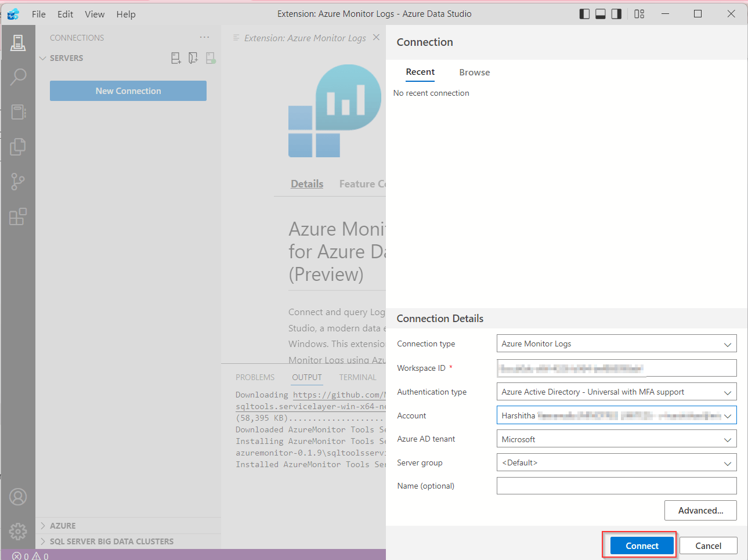Open the Accounts icon at the sidebar bottom

click(18, 497)
